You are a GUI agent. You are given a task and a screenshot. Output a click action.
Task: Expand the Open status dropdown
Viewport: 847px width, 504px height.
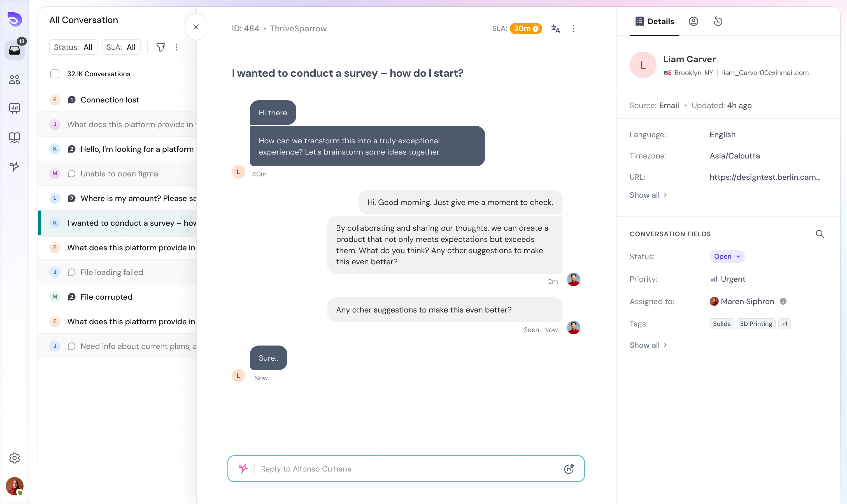point(727,256)
